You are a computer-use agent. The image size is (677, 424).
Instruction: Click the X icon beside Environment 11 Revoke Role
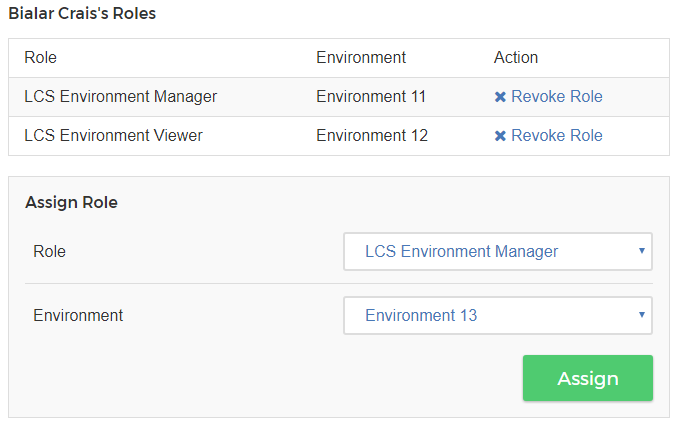click(500, 97)
